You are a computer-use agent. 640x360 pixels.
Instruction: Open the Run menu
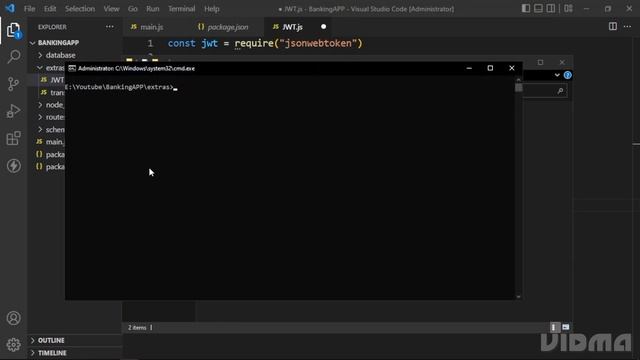(153, 9)
